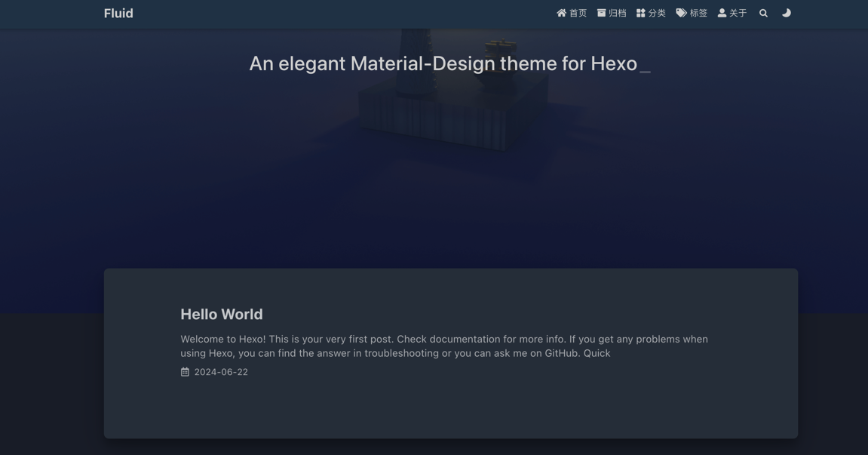
Task: Click the Fluid site brand logo
Action: [118, 14]
